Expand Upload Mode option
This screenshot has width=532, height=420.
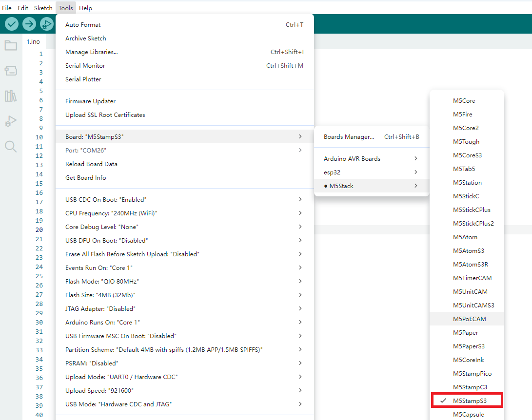(x=185, y=377)
